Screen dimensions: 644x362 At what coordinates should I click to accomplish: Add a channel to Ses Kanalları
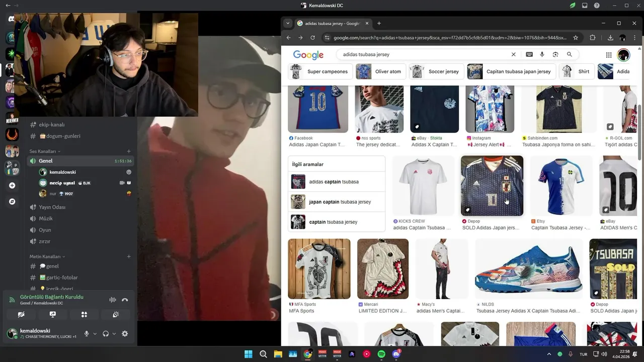[x=129, y=151]
